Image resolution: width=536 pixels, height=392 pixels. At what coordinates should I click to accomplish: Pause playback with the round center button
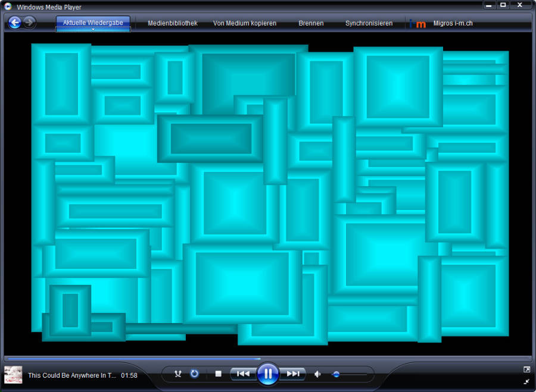coord(268,374)
